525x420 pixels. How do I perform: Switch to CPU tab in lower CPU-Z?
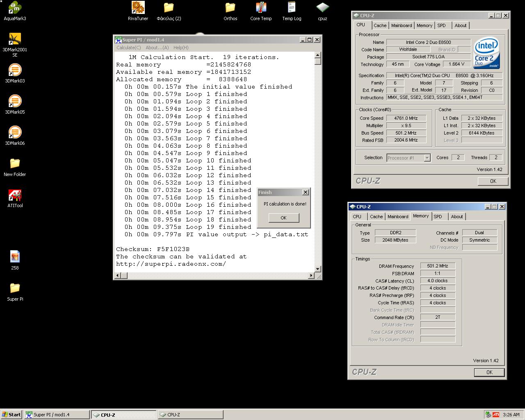tap(357, 217)
